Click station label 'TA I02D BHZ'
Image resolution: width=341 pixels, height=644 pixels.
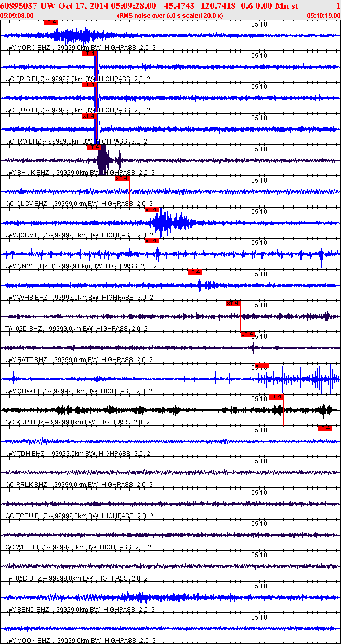[24, 328]
